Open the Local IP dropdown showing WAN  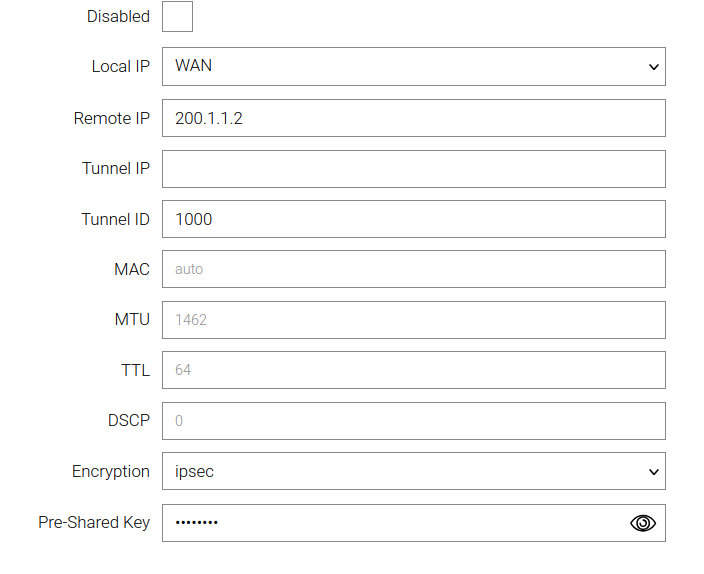click(x=413, y=67)
